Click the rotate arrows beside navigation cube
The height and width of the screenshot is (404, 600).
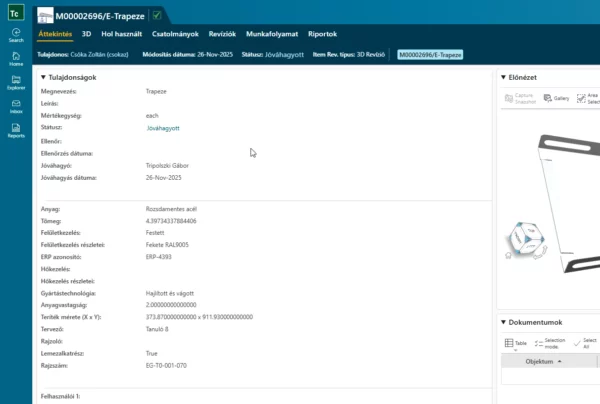[x=541, y=253]
